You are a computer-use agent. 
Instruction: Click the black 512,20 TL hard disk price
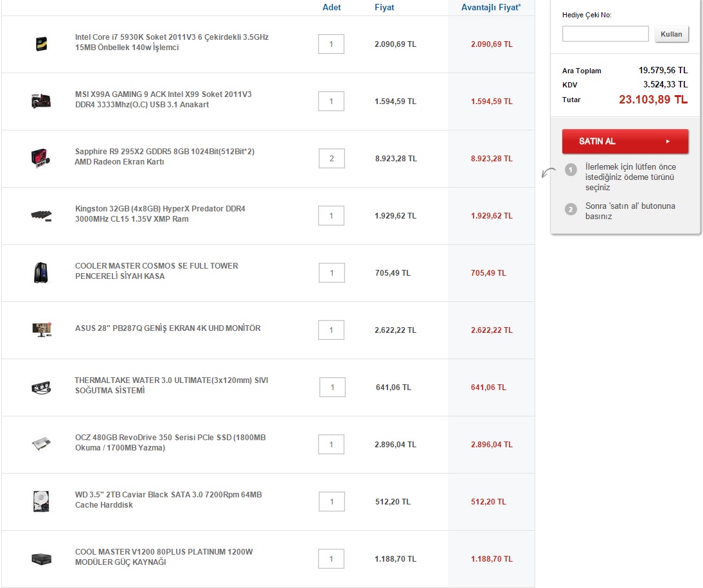pos(393,501)
